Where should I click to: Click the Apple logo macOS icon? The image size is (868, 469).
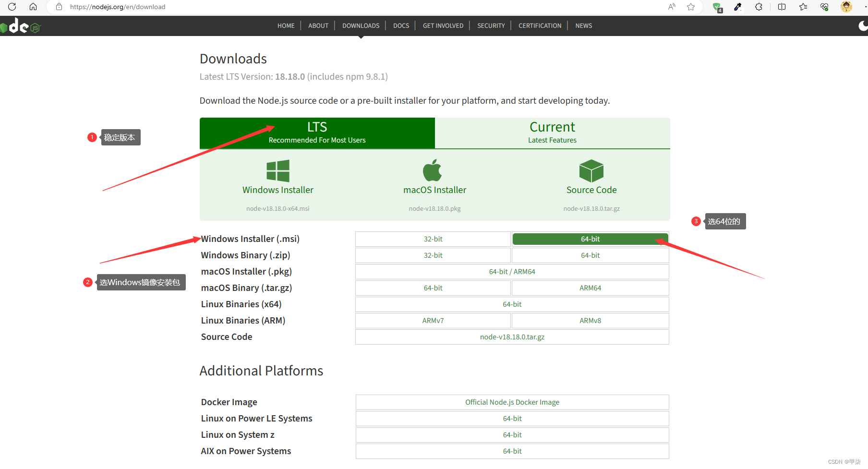click(432, 170)
